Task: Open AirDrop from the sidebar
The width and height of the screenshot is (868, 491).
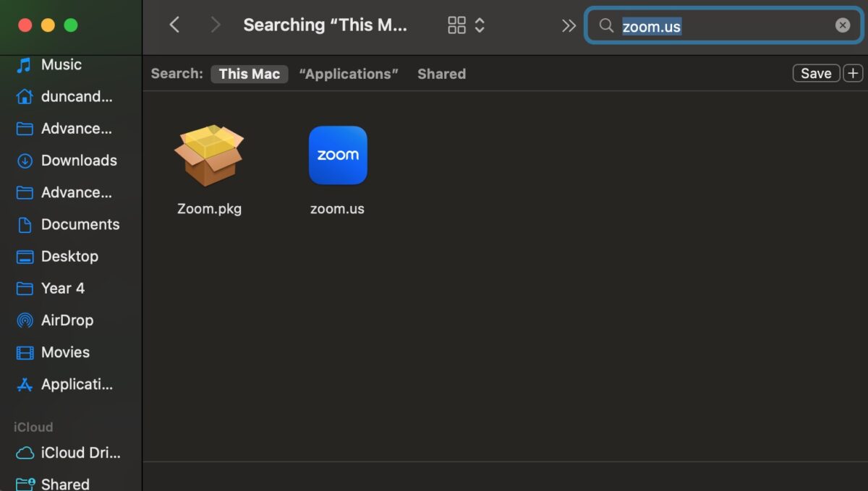Action: 67,320
